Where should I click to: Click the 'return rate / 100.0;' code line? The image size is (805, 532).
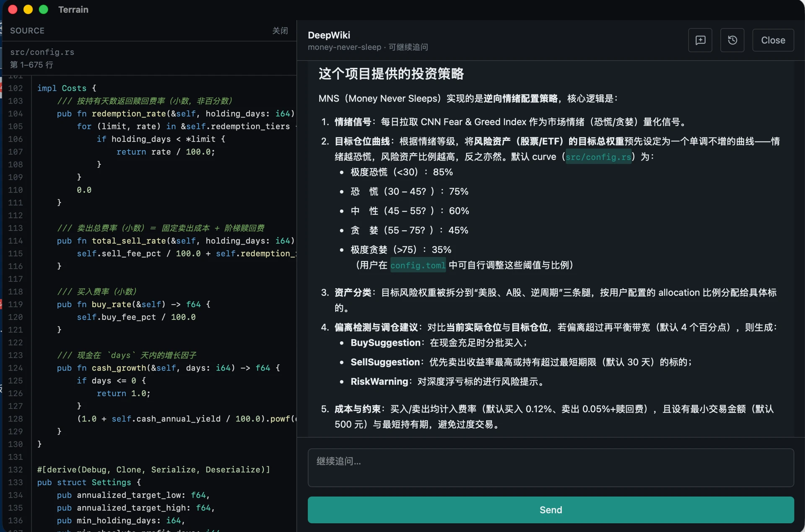[166, 152]
